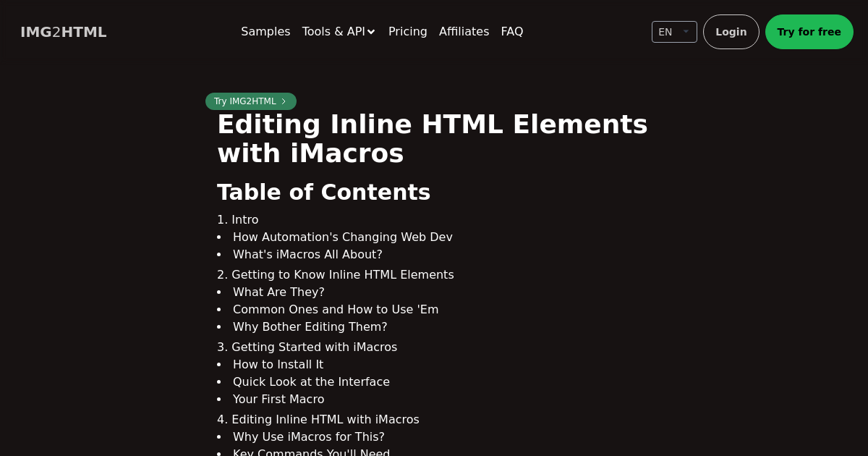
Task: Open How Automation's Changing Web Dev
Action: 342,237
